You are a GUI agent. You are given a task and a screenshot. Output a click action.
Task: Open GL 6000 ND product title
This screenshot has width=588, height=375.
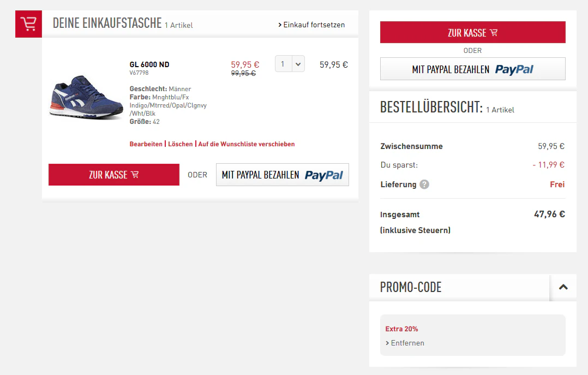149,64
